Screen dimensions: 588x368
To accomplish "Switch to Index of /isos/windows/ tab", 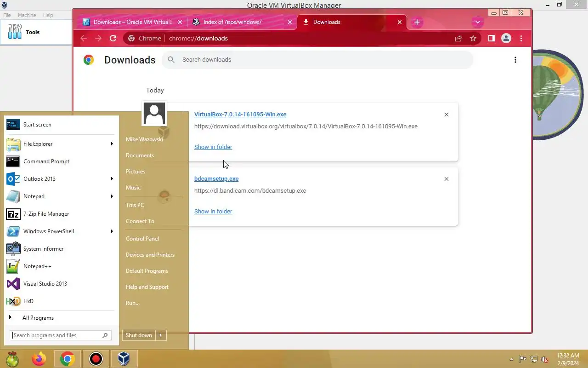I will [x=242, y=22].
